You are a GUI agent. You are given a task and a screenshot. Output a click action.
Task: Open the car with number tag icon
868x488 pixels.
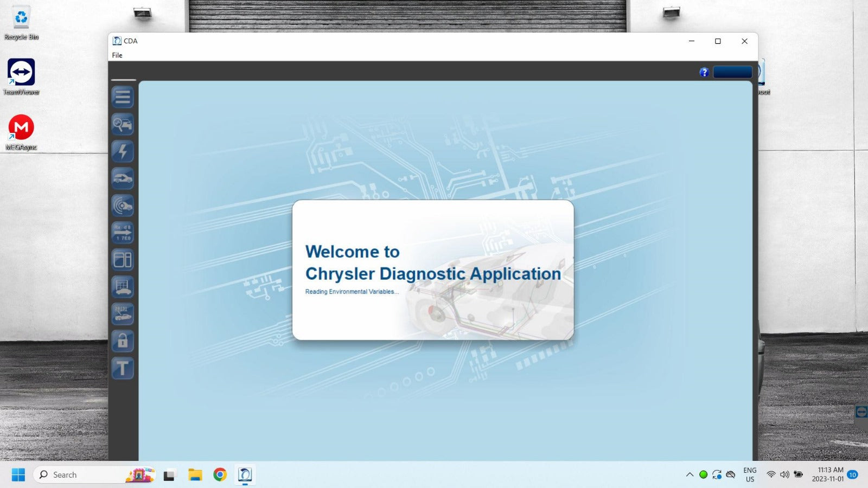(123, 314)
